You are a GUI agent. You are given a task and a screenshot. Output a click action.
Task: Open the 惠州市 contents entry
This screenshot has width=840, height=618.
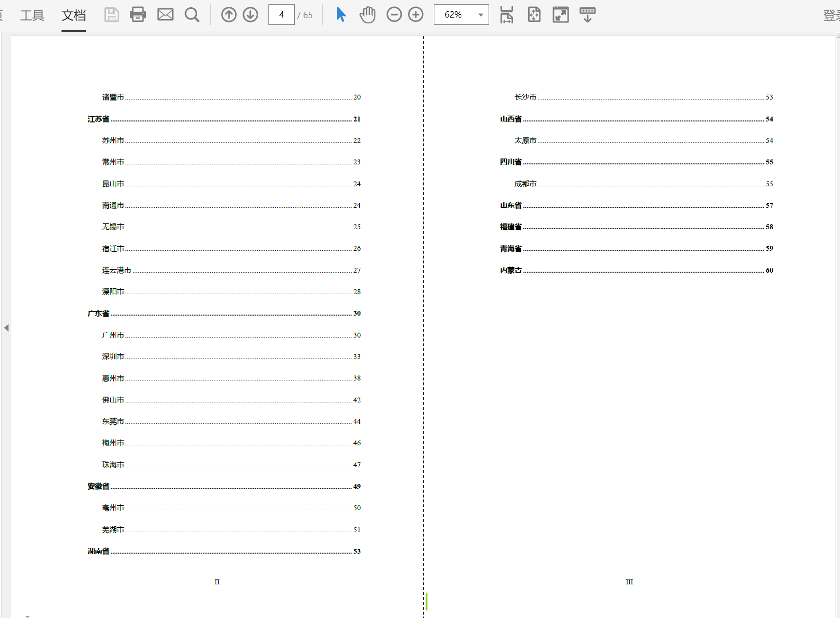click(x=231, y=378)
